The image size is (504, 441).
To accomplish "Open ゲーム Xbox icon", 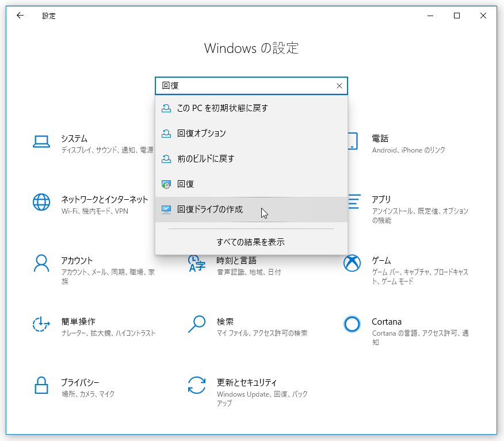I will [352, 263].
